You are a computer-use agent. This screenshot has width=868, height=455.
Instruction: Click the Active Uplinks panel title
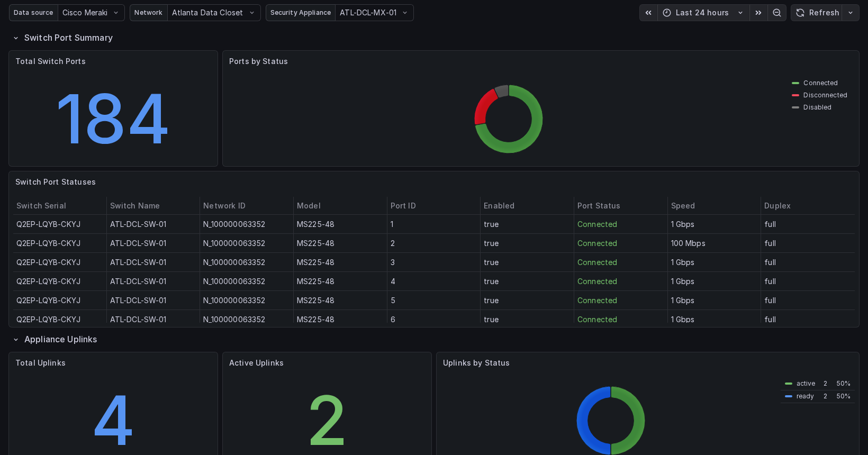point(256,363)
